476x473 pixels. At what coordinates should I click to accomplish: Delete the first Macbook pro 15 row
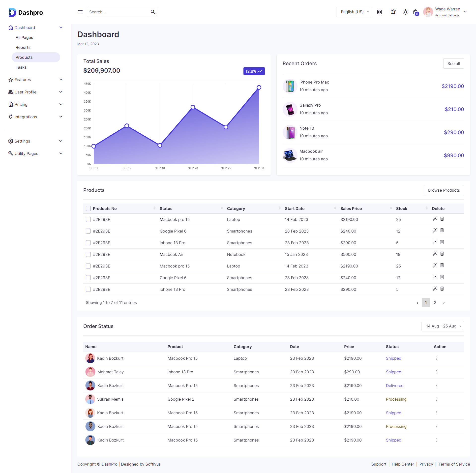tap(442, 219)
